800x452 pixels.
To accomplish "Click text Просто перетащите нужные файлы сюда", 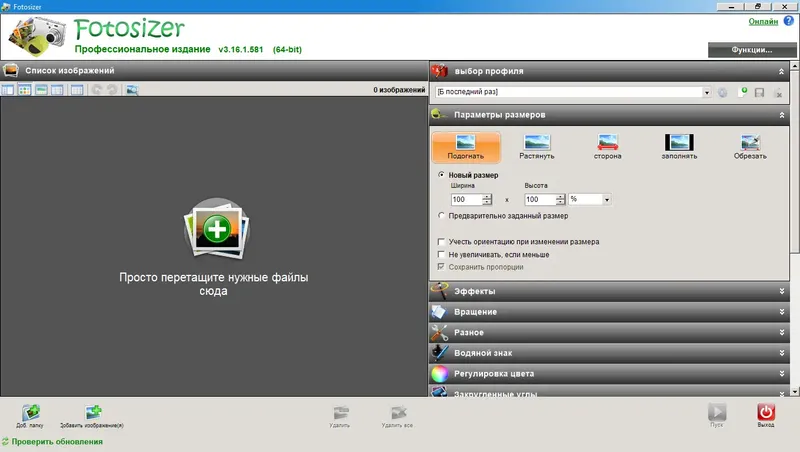I will point(214,284).
